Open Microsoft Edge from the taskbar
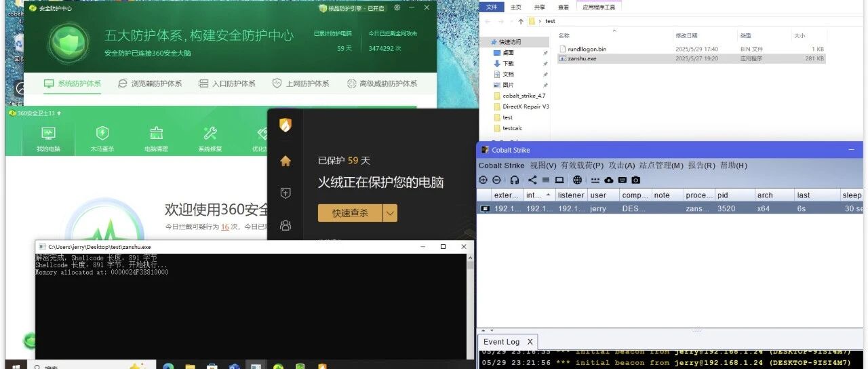 pos(168,366)
